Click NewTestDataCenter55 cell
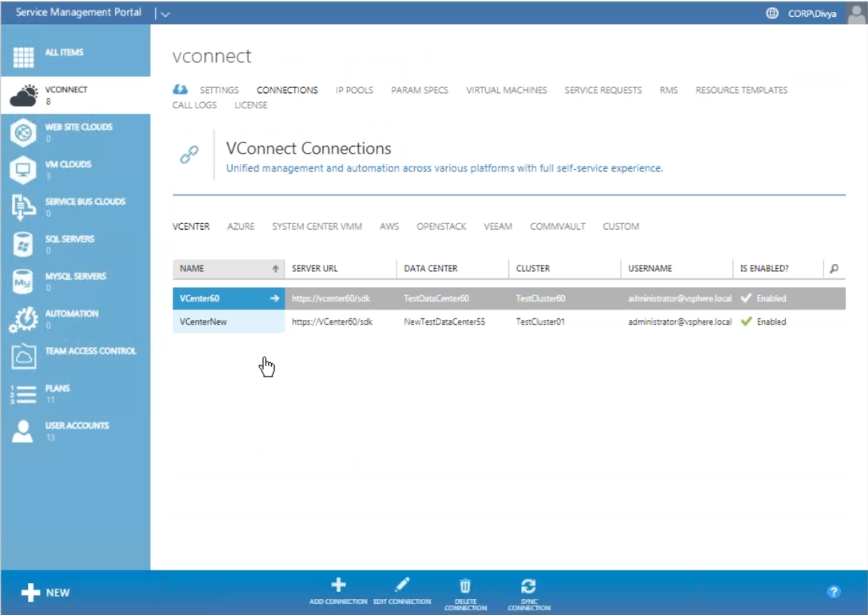Screen dimensions: 868x615 tap(444, 321)
